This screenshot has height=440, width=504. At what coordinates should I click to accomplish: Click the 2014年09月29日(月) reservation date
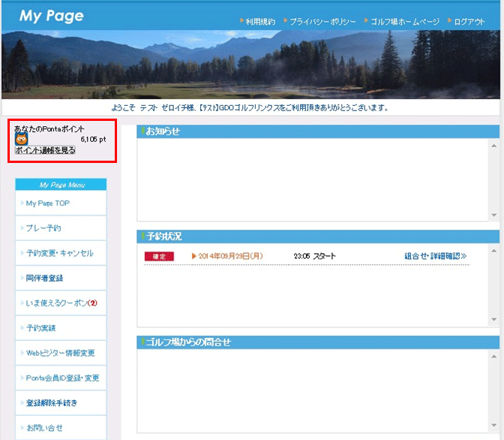(x=230, y=256)
